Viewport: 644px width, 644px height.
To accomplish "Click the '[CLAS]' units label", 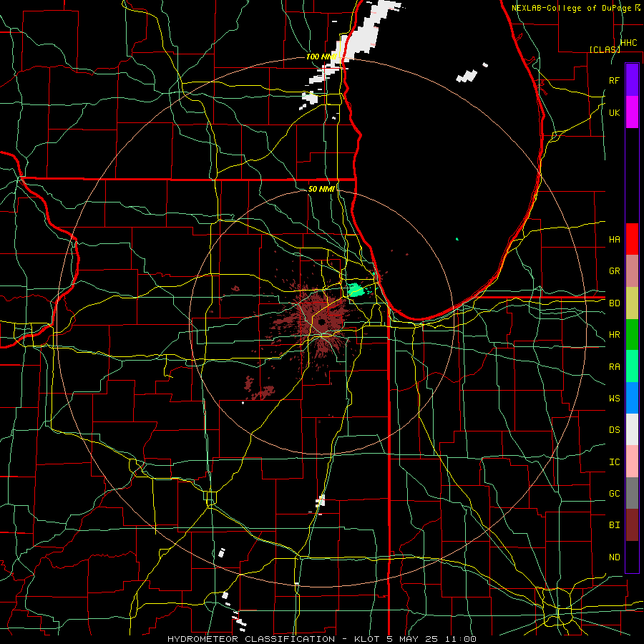I will 604,49.
